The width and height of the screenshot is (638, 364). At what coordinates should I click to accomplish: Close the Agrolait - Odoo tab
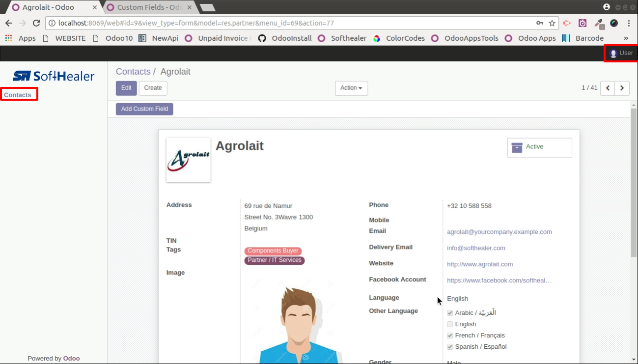click(95, 7)
